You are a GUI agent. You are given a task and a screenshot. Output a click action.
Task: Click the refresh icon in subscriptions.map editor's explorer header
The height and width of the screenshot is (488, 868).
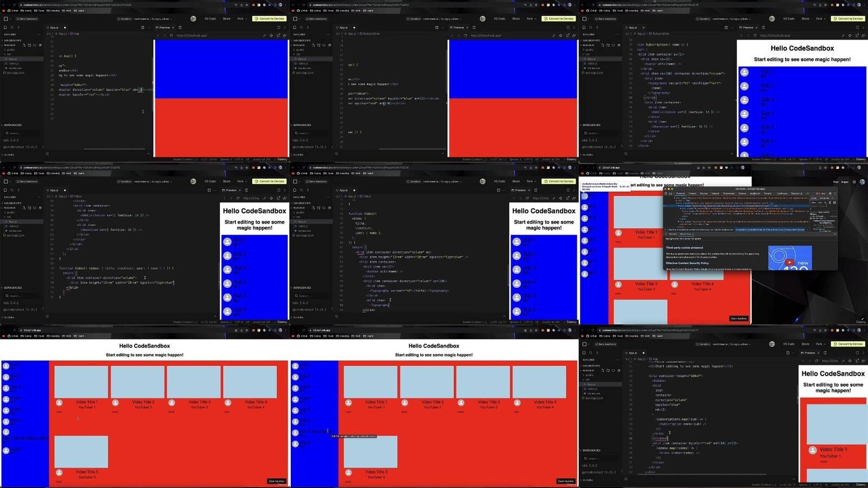tap(614, 371)
